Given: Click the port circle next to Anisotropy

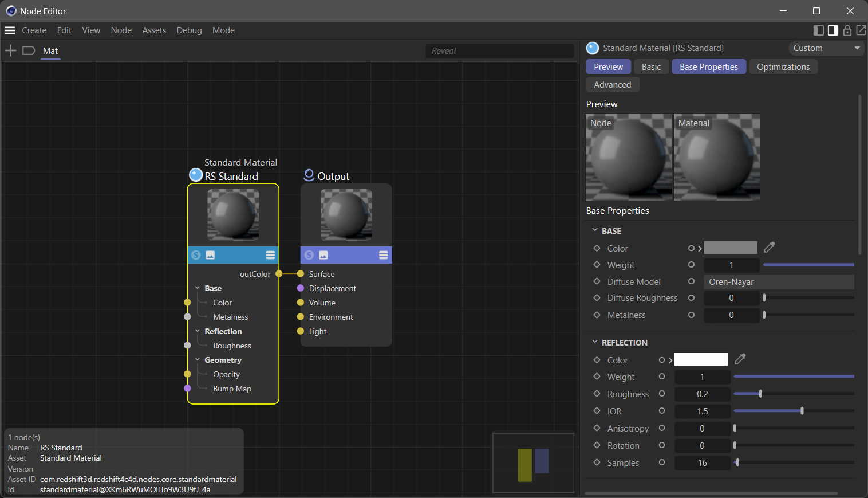Looking at the screenshot, I should pos(662,428).
